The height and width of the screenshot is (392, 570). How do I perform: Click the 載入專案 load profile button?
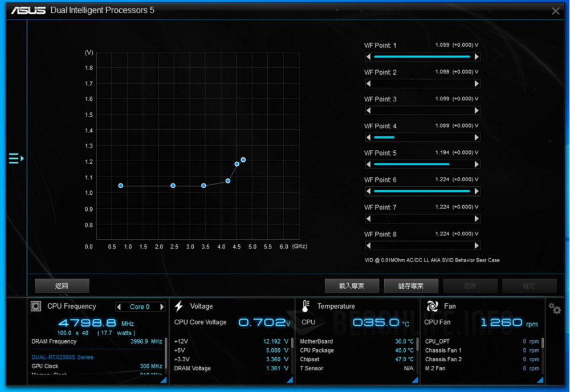[352, 285]
